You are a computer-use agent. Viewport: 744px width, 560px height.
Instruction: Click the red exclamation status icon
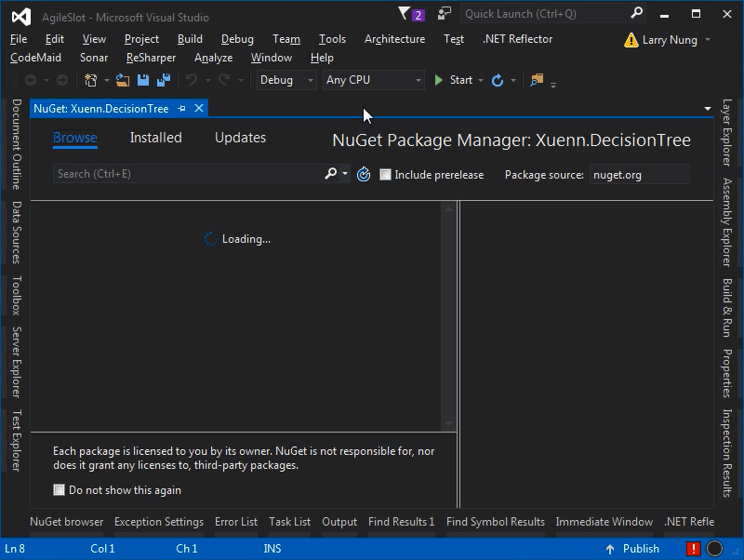coord(693,549)
